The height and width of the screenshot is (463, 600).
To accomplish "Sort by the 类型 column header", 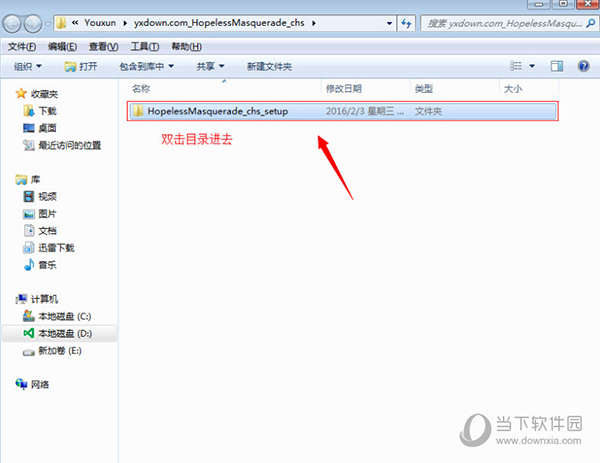I will (424, 89).
